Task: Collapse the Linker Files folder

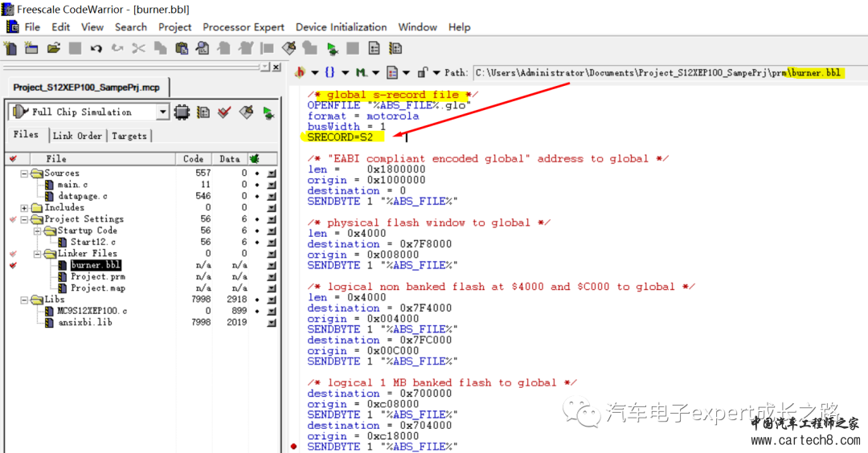Action: click(38, 254)
